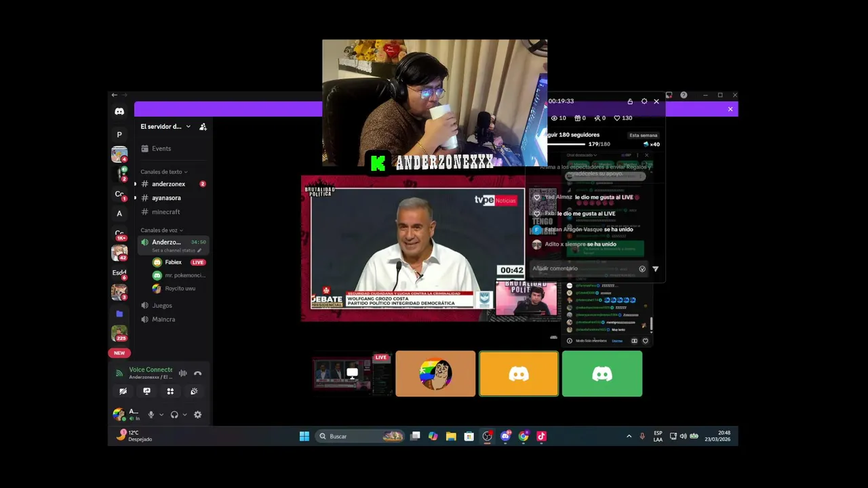This screenshot has height=488, width=868.
Task: Select the orange Discord participant tile
Action: [519, 373]
